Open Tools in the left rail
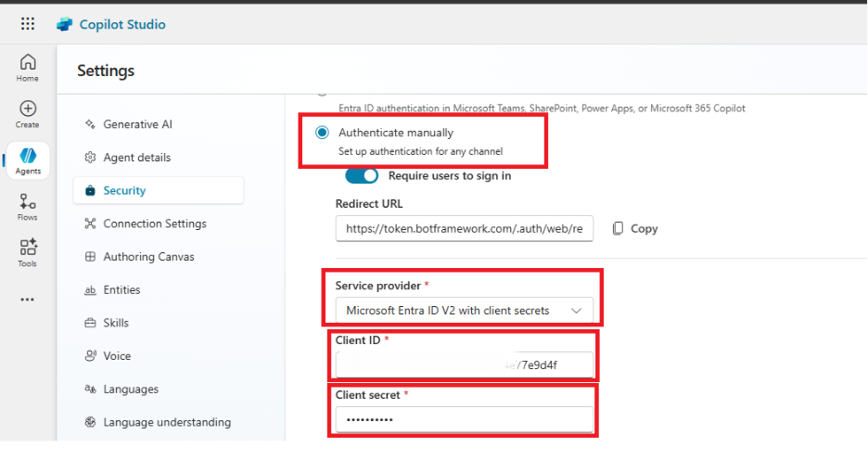Image resolution: width=868 pixels, height=460 pixels. coord(28,251)
